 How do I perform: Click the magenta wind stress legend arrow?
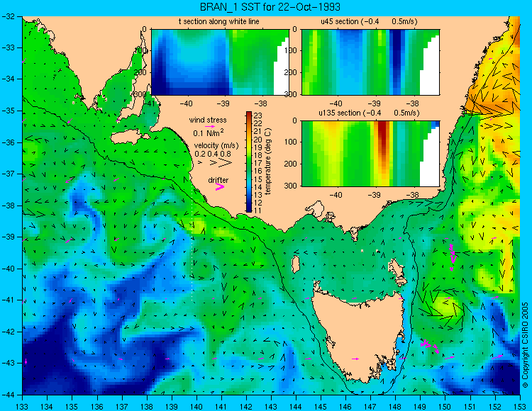point(210,126)
